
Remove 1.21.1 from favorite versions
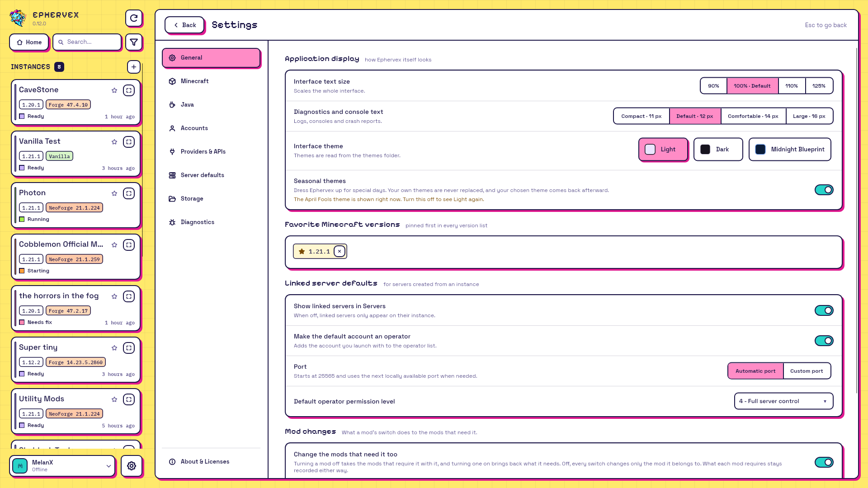[340, 251]
